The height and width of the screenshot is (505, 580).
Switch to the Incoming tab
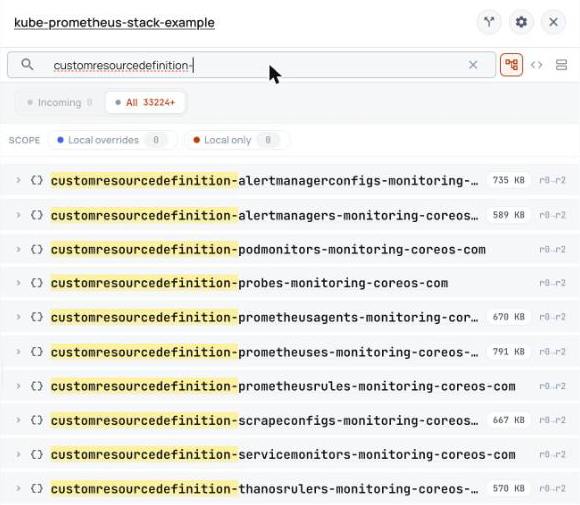pos(59,102)
